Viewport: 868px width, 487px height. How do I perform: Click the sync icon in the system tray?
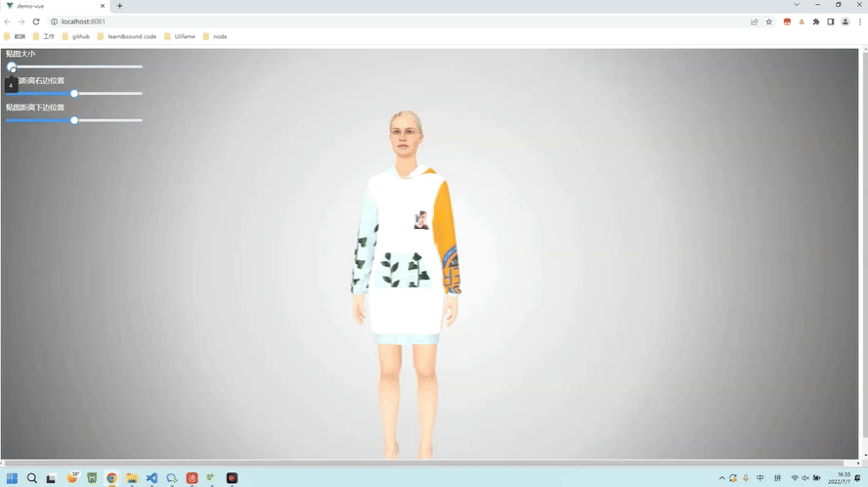point(733,478)
